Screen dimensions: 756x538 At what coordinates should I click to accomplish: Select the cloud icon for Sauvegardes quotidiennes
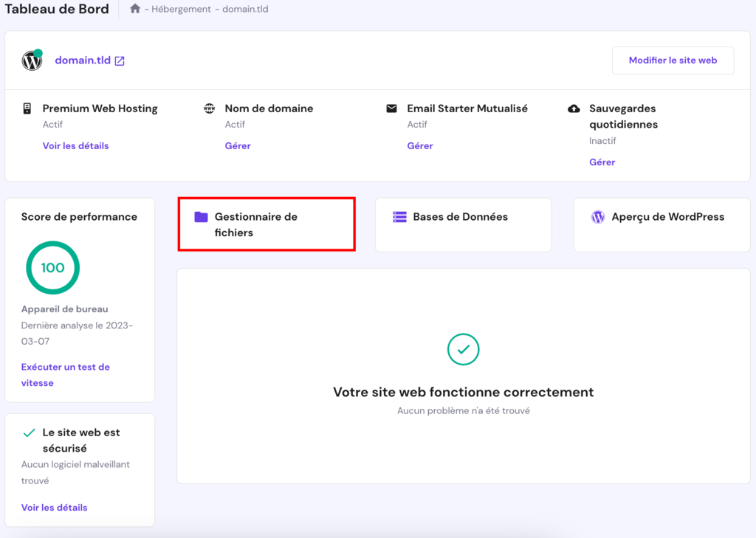tap(575, 108)
